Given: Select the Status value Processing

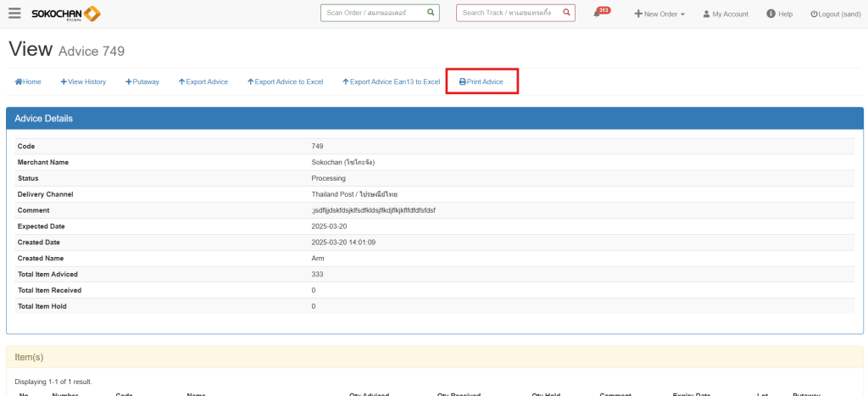Looking at the screenshot, I should point(328,178).
